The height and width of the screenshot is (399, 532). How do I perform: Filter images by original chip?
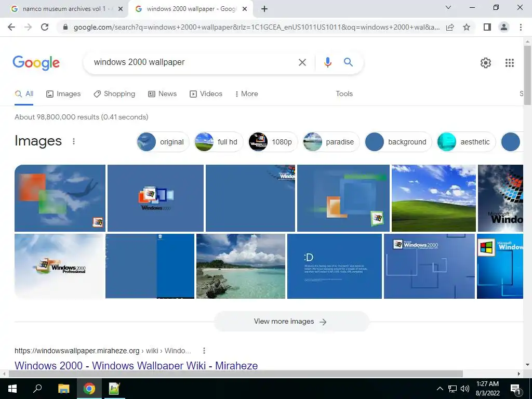(163, 142)
